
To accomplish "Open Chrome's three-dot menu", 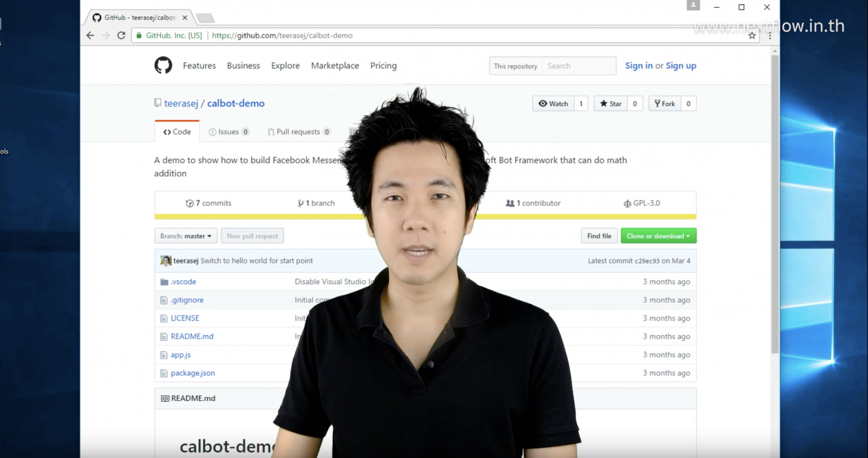I will click(770, 35).
